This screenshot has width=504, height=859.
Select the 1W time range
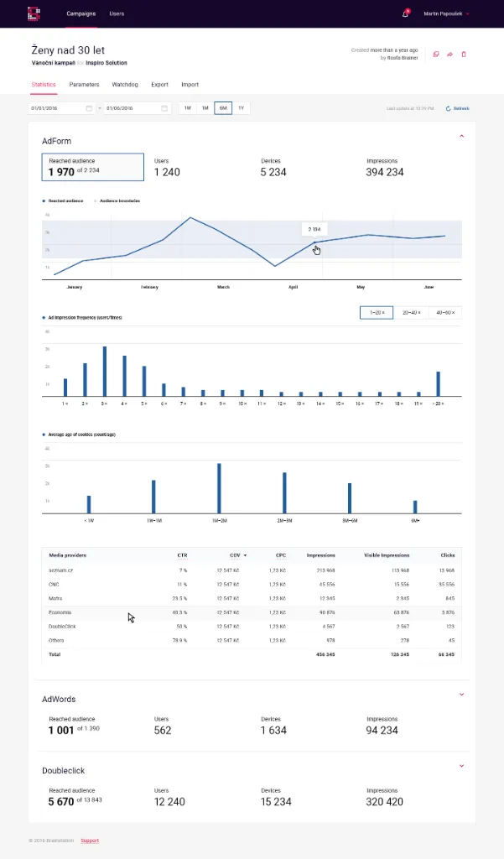(x=188, y=108)
